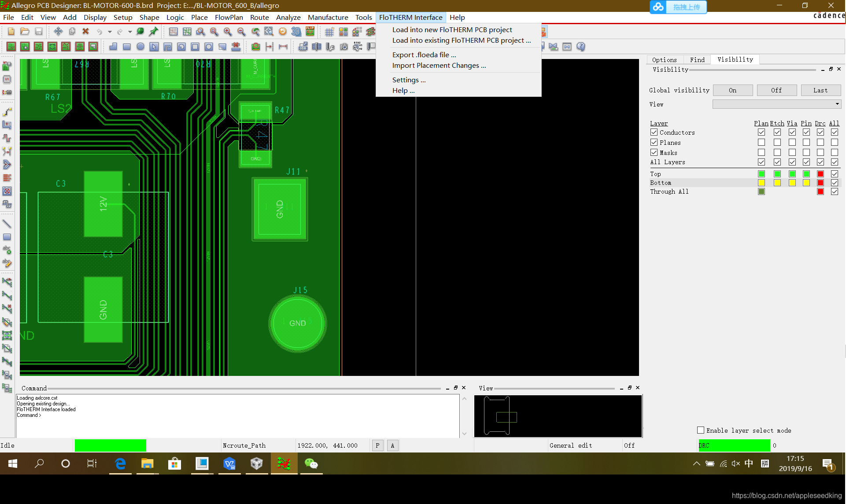Switch to the Options tab
The image size is (846, 504).
pos(665,60)
